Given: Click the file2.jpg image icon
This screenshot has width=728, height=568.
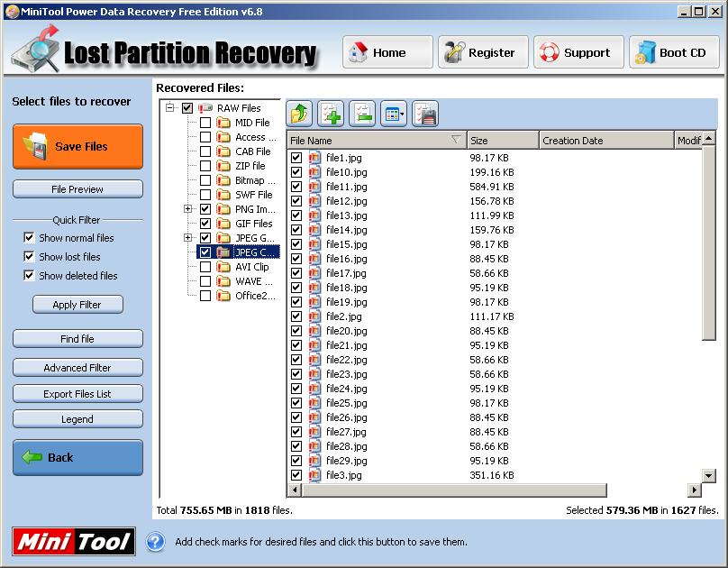Looking at the screenshot, I should 314,316.
